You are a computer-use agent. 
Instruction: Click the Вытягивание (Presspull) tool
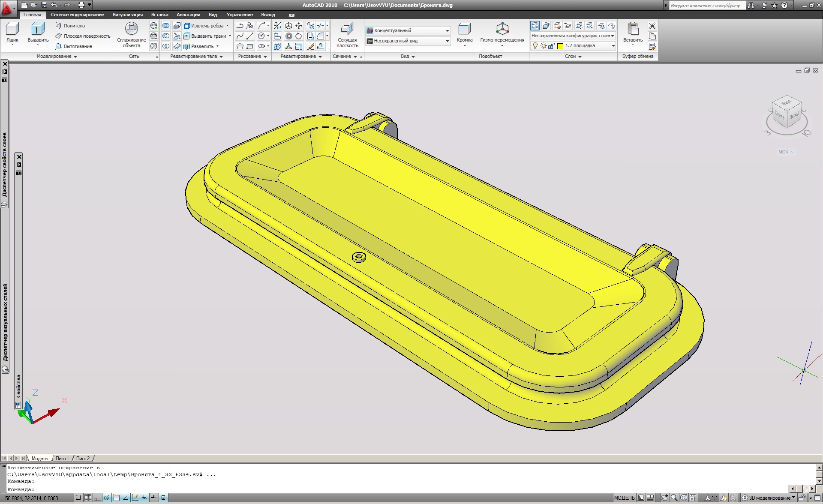point(73,46)
